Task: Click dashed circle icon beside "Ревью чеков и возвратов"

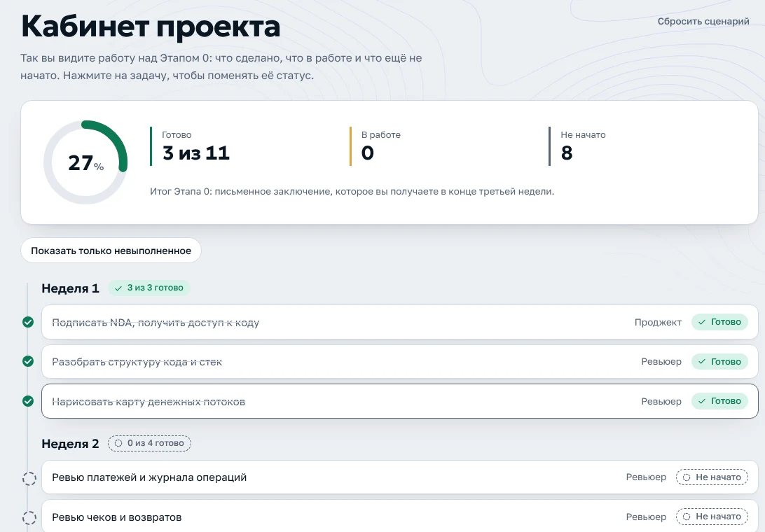Action: [x=29, y=517]
